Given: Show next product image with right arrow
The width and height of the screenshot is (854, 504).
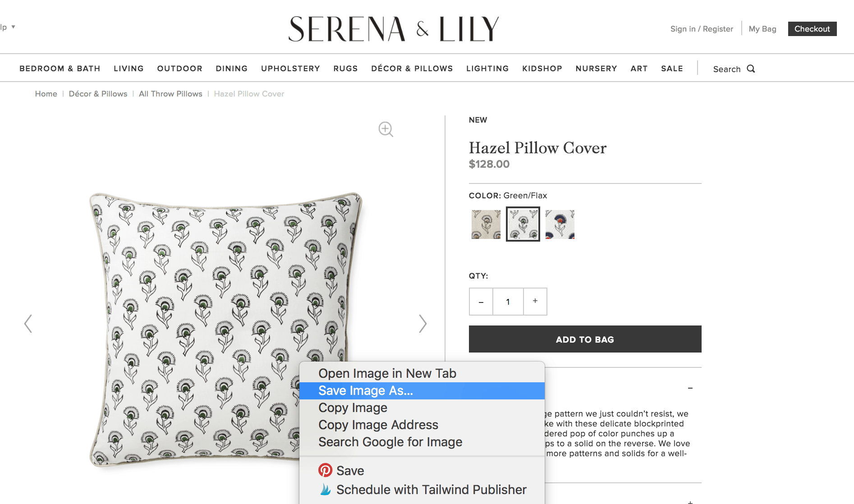Looking at the screenshot, I should click(422, 323).
